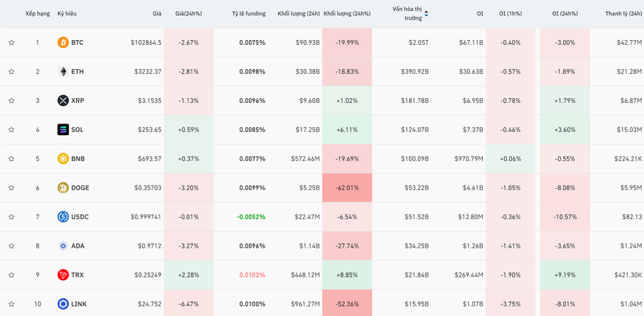Toggle favorite star for ADA row
Image resolution: width=644 pixels, height=316 pixels.
[x=12, y=246]
